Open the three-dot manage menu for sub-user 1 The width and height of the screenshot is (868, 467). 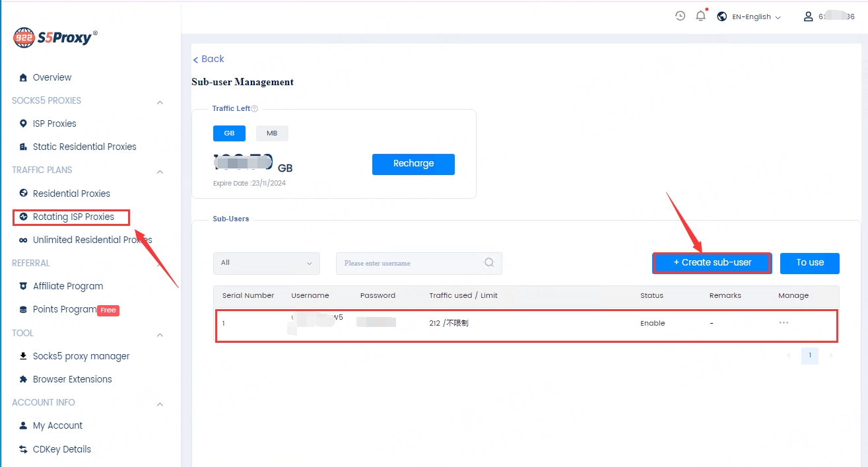784,323
